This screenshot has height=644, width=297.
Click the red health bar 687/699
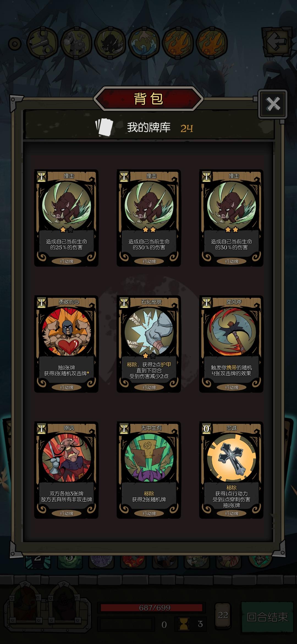click(x=152, y=607)
